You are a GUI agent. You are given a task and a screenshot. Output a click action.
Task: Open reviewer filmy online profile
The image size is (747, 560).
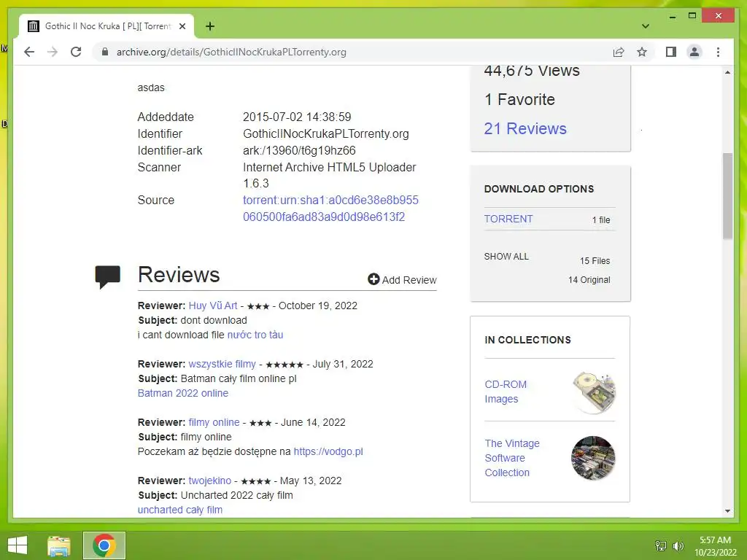click(x=214, y=422)
